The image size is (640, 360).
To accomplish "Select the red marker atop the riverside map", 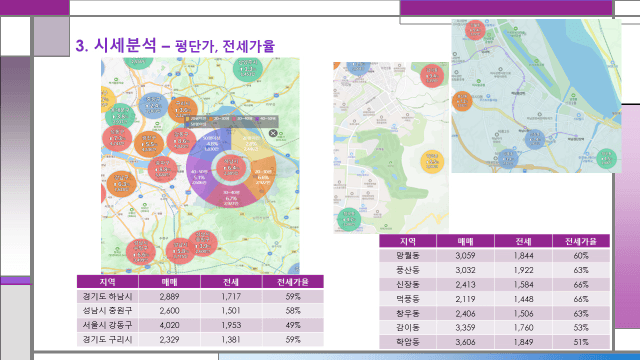I will click(x=475, y=30).
